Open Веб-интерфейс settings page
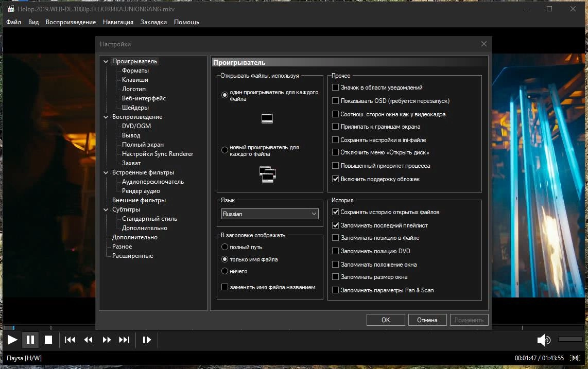This screenshot has width=588, height=369. (144, 98)
